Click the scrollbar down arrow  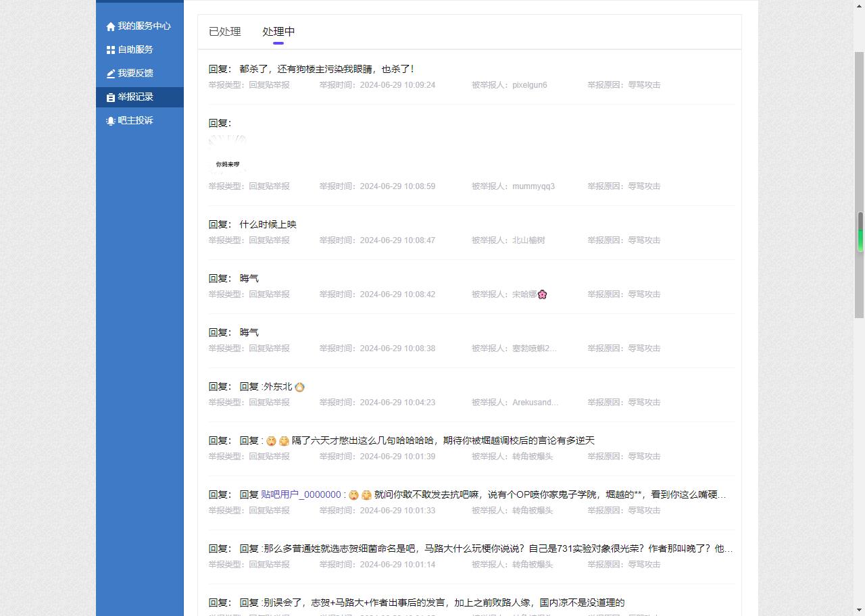pyautogui.click(x=860, y=610)
